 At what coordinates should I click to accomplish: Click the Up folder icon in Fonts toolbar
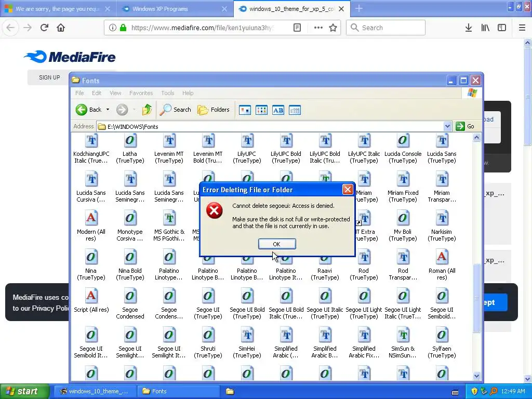(147, 110)
